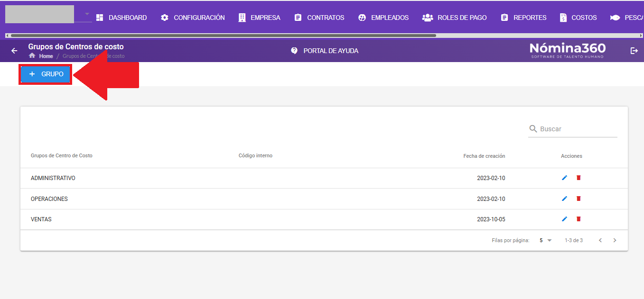Go back with the left arrow icon

pos(14,51)
